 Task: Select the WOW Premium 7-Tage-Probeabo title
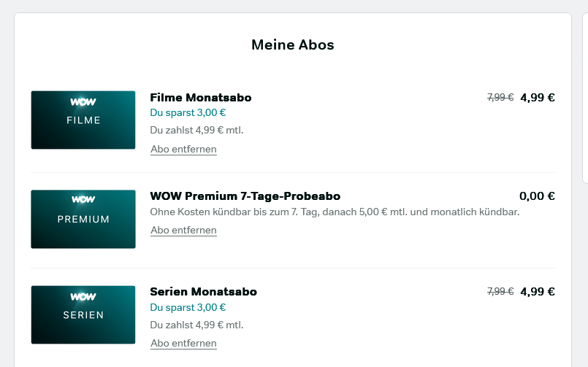245,196
